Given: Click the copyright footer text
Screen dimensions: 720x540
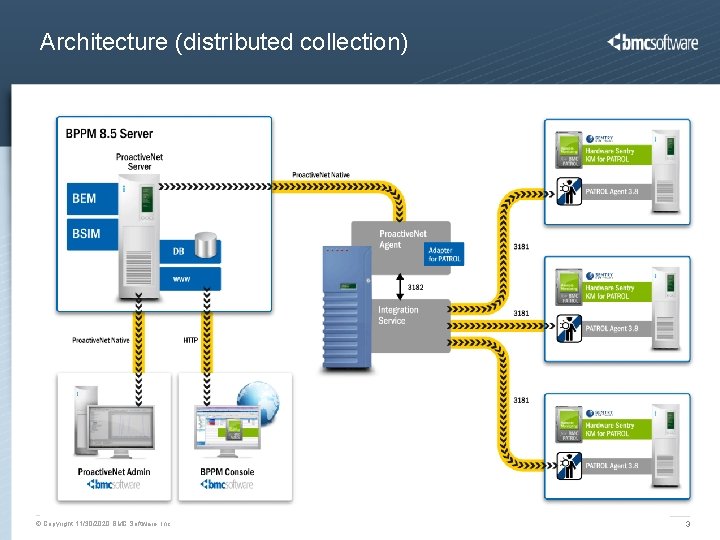Looking at the screenshot, I should tap(103, 524).
